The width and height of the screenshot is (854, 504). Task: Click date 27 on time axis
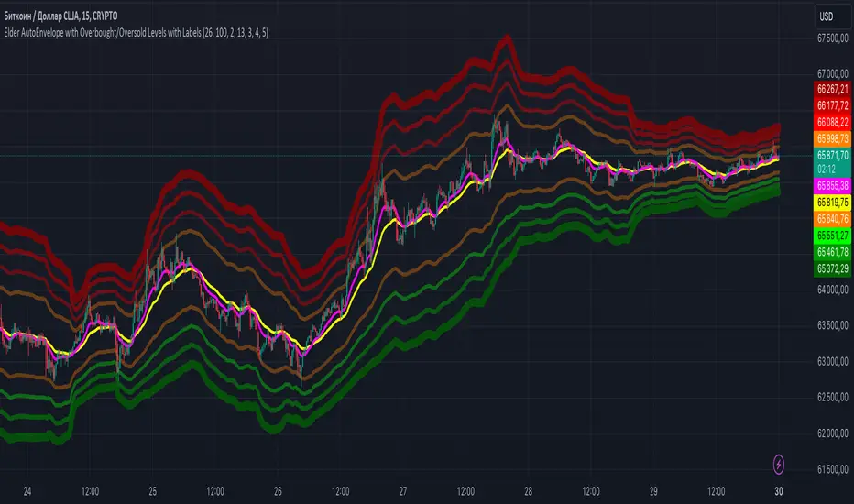402,491
